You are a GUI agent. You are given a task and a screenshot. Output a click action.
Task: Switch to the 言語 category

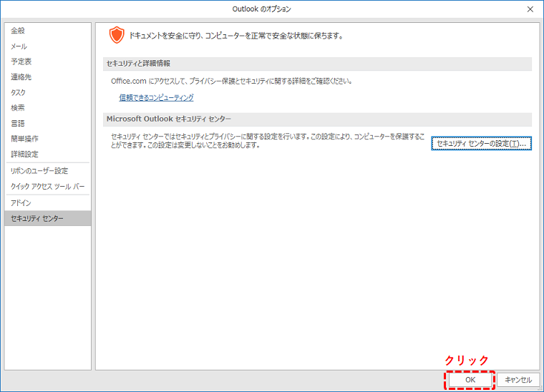pos(47,123)
